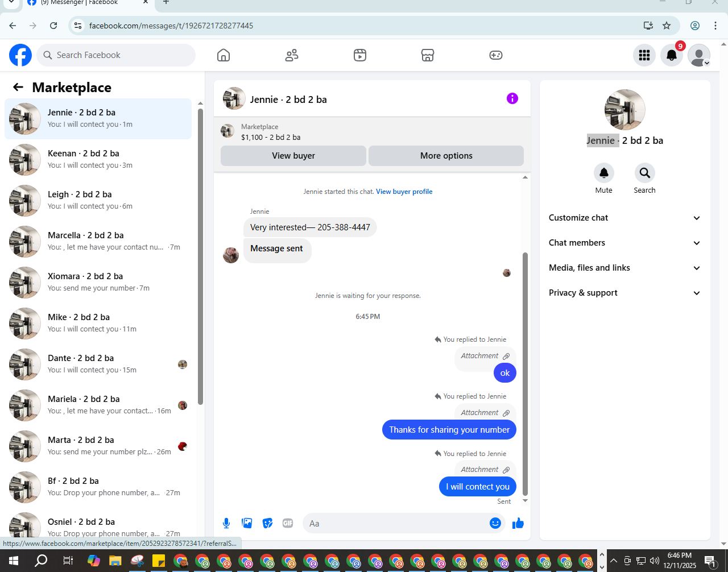Open Bf · 2 bd 2 ba conversation

tap(98, 487)
